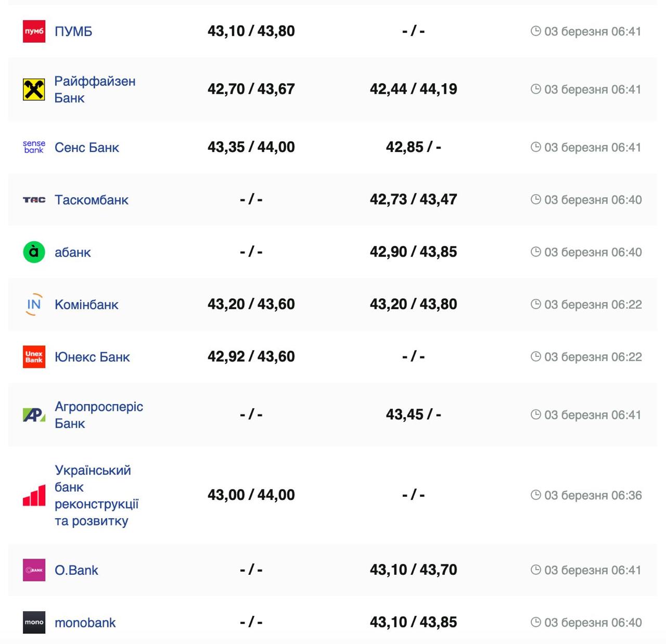Open the ПУМБ bank link

[73, 31]
